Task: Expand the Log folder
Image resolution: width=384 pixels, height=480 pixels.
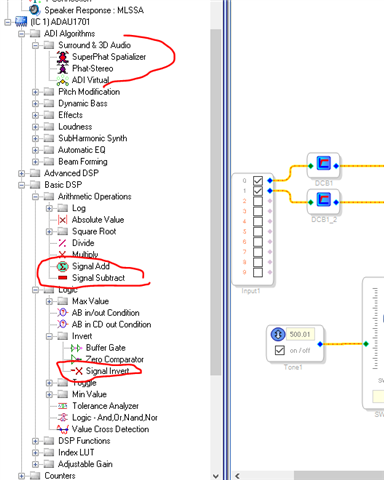Action: [49, 208]
